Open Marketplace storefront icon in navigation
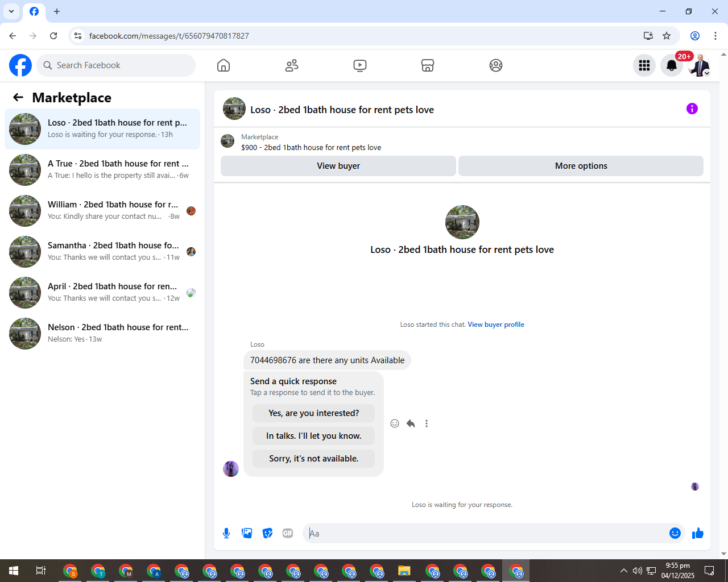728x582 pixels. coord(428,65)
